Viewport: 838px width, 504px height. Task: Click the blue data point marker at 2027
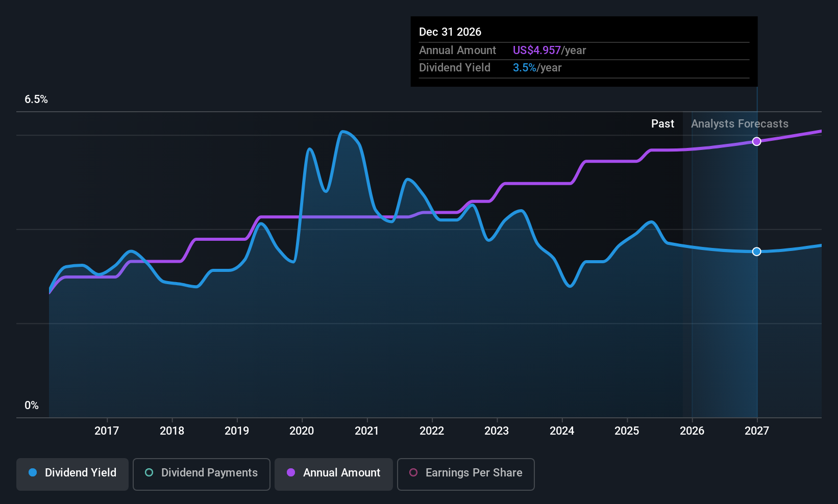[x=757, y=251]
